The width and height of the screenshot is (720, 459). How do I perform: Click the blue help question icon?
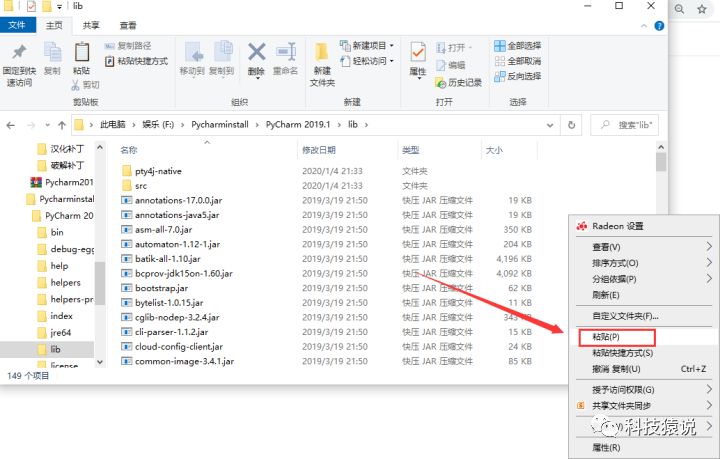[659, 26]
